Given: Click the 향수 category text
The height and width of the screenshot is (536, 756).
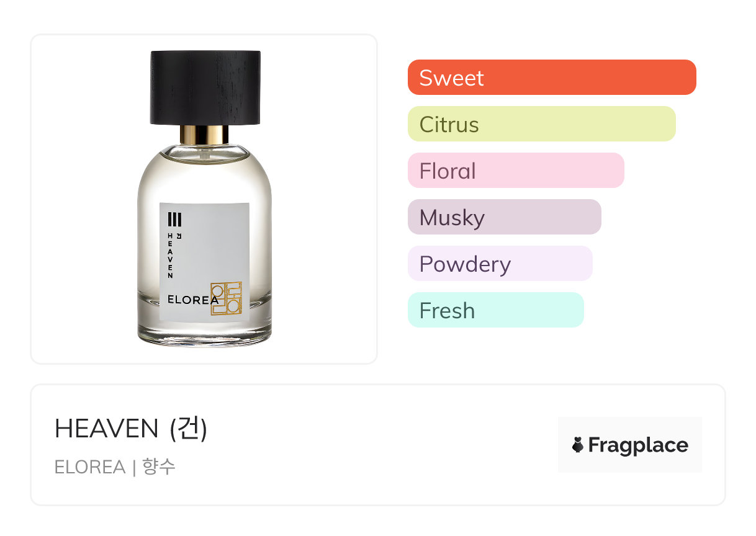Looking at the screenshot, I should pos(159,467).
